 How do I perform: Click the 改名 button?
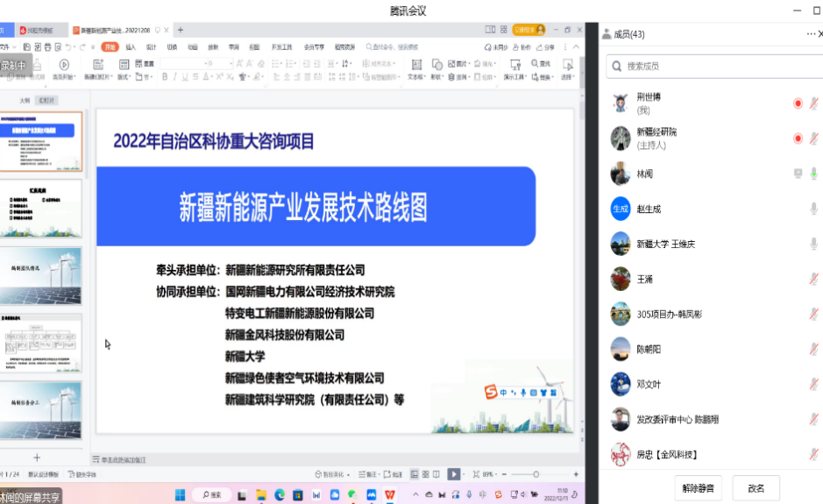click(756, 488)
